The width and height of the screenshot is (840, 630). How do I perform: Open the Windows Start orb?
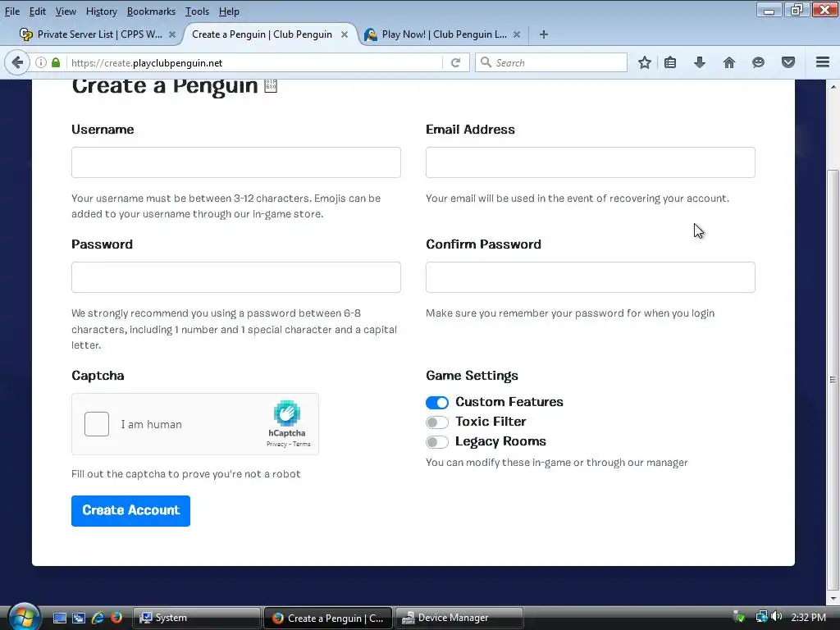pyautogui.click(x=24, y=617)
